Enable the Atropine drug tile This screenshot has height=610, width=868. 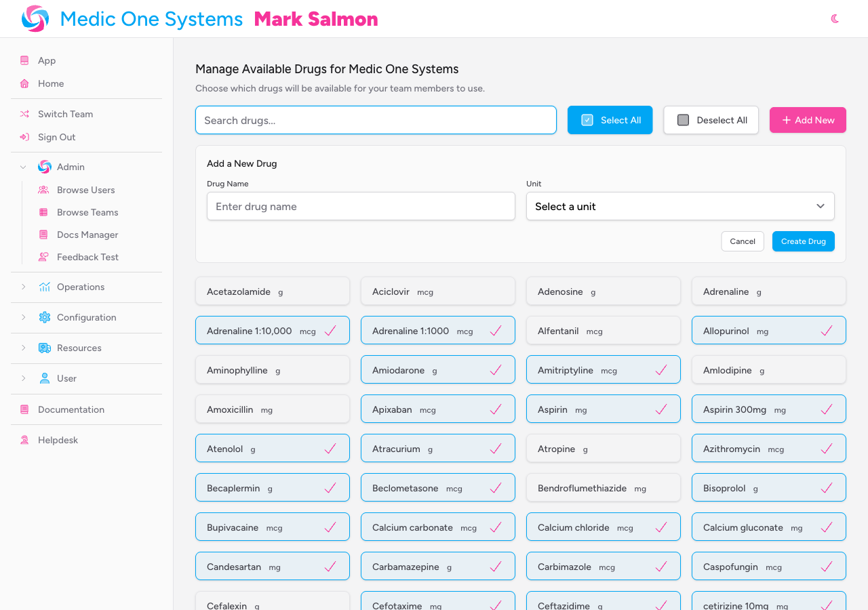pos(603,448)
